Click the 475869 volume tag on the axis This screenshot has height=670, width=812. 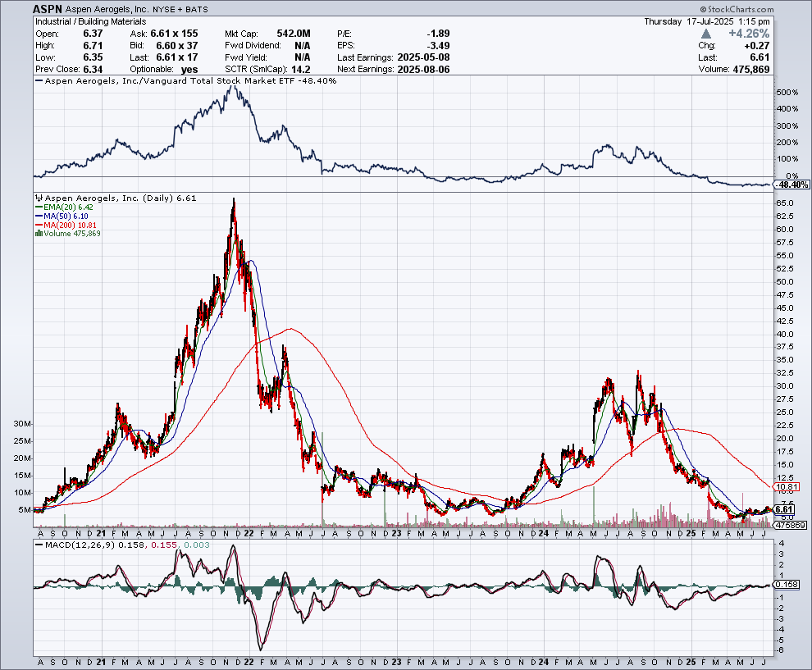[x=791, y=525]
